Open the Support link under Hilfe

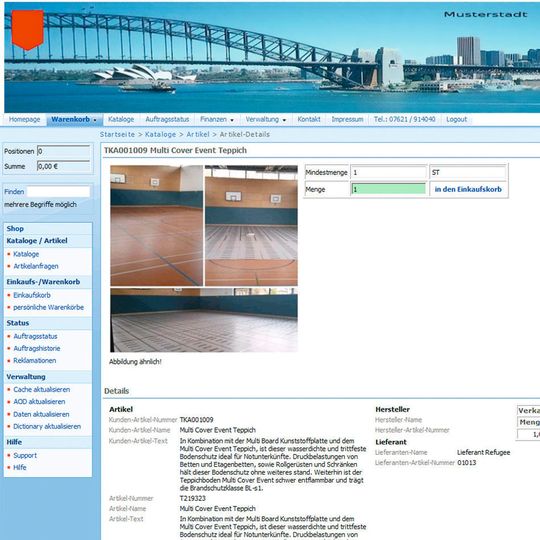tap(25, 455)
